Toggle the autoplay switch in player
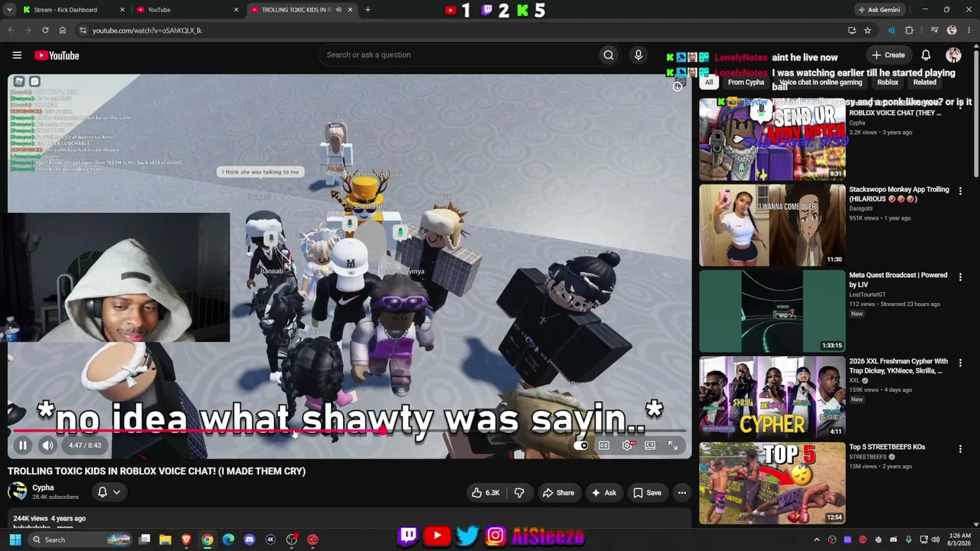This screenshot has width=980, height=551. (x=581, y=445)
